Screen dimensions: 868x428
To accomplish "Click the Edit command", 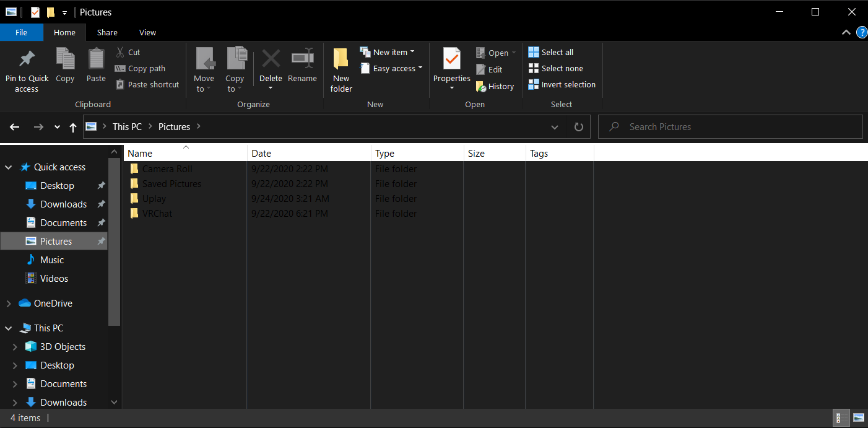I will [489, 70].
